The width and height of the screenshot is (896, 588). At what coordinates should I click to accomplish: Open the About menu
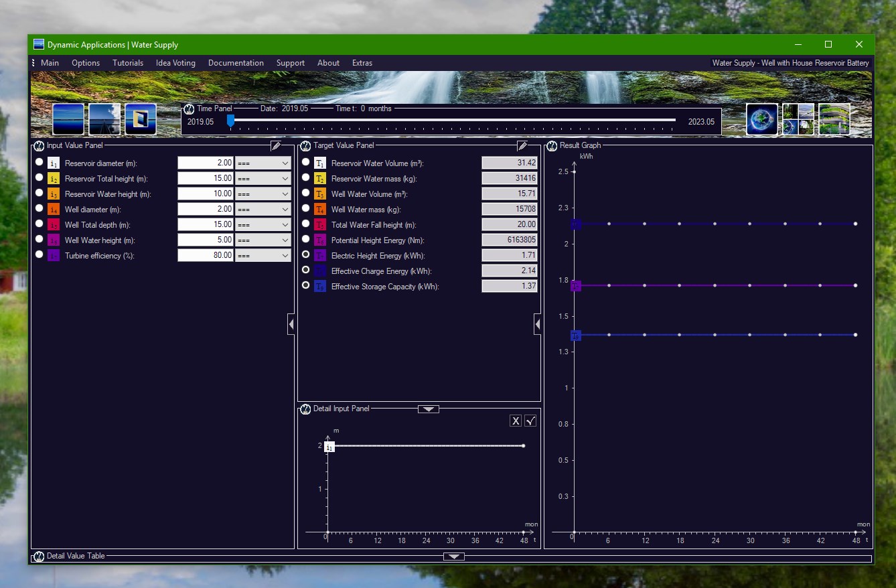(x=328, y=63)
